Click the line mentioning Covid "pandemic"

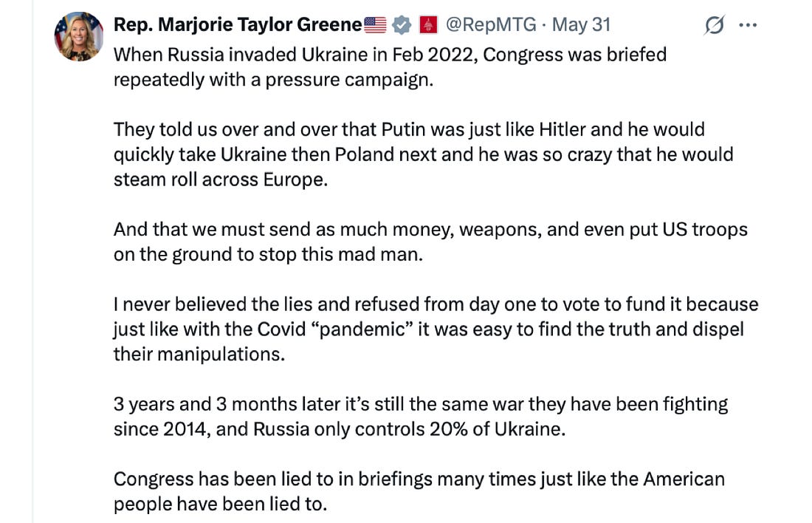[x=428, y=329]
